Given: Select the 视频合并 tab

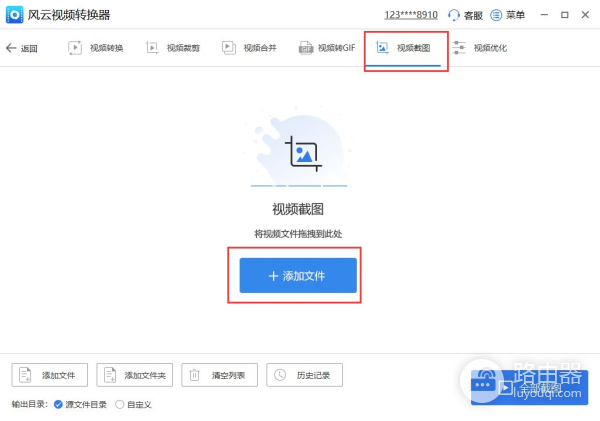Looking at the screenshot, I should click(249, 48).
